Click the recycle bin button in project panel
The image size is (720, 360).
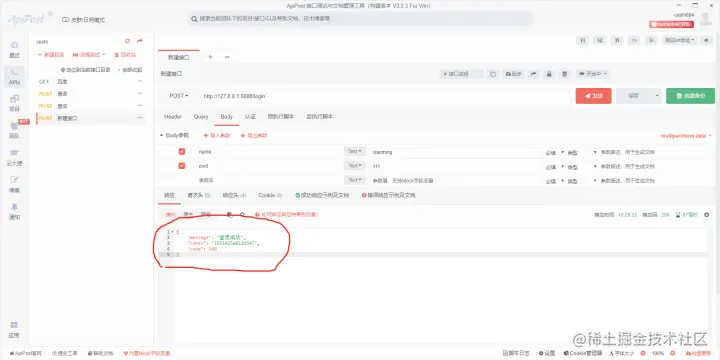(x=125, y=55)
